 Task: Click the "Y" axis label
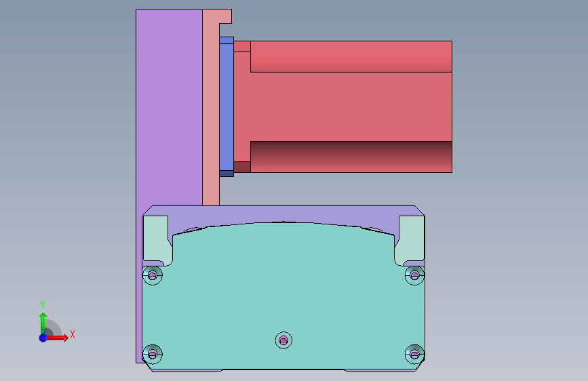tap(43, 305)
